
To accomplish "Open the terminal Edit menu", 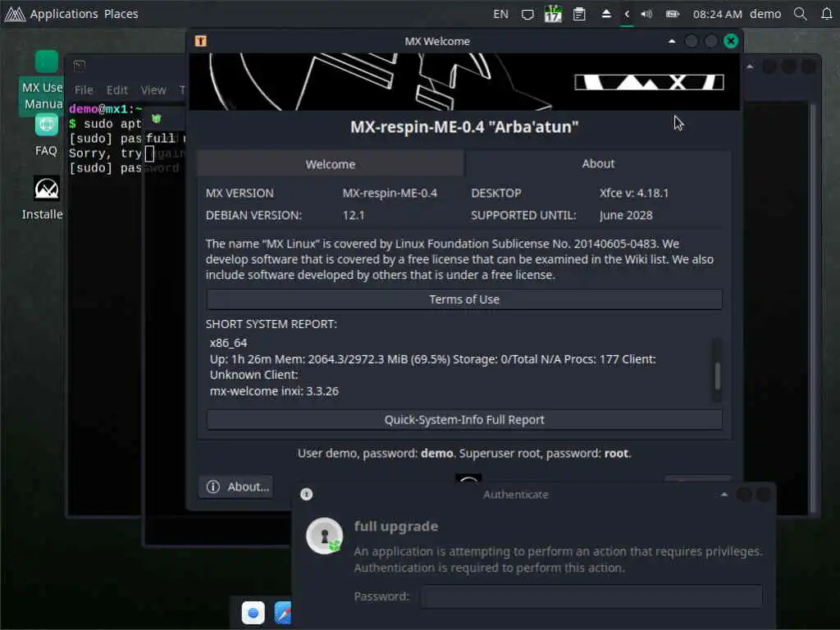I will pos(116,89).
